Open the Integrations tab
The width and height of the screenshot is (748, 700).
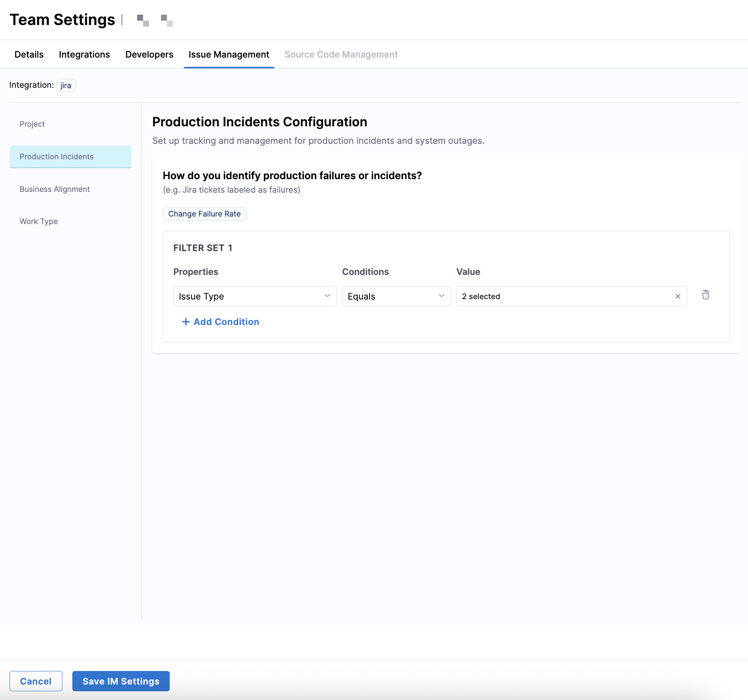84,54
